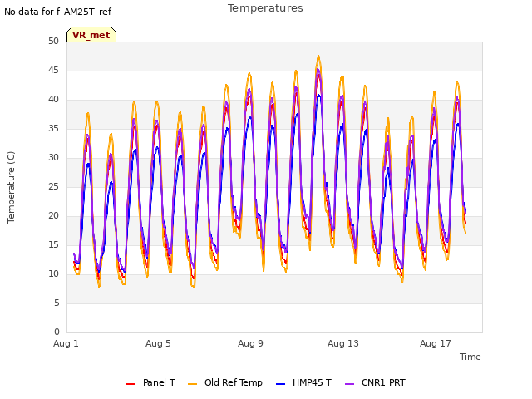Toggle CNR1 PRT series in legend
The image size is (532, 399).
pyautogui.click(x=375, y=382)
